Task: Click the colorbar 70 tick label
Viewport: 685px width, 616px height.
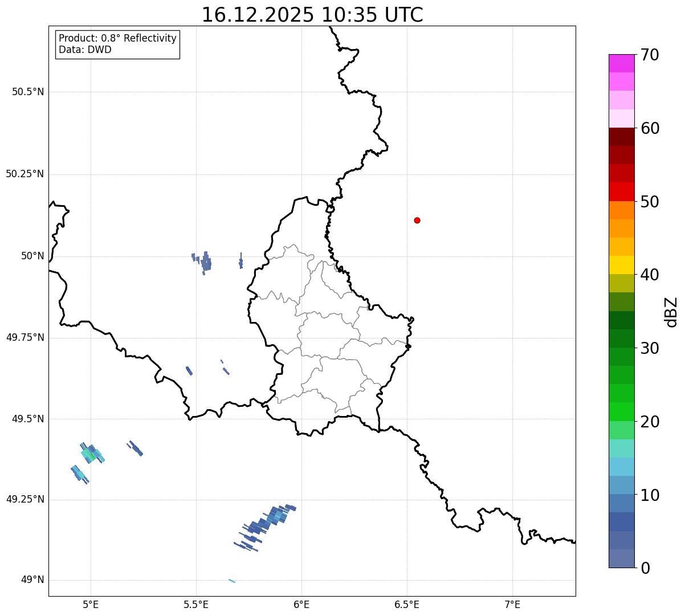Action: click(650, 55)
